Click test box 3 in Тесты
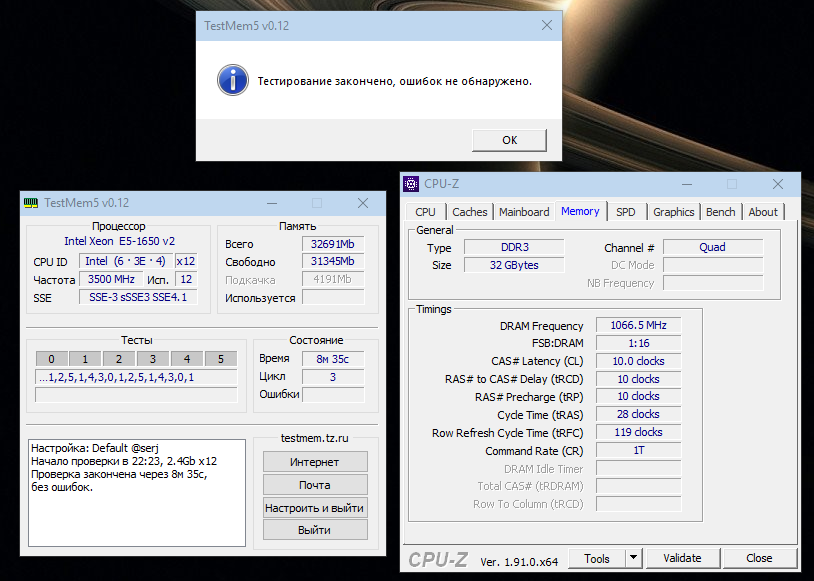The width and height of the screenshot is (814, 581). coord(153,359)
